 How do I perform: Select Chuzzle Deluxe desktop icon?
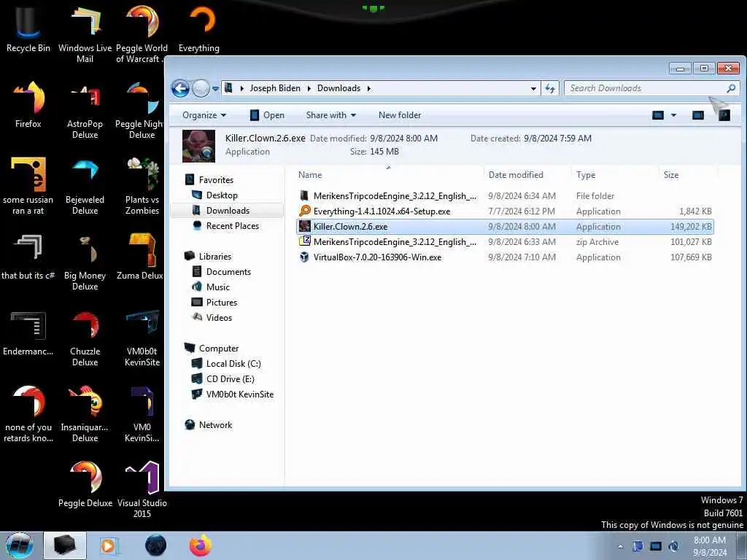[85, 338]
